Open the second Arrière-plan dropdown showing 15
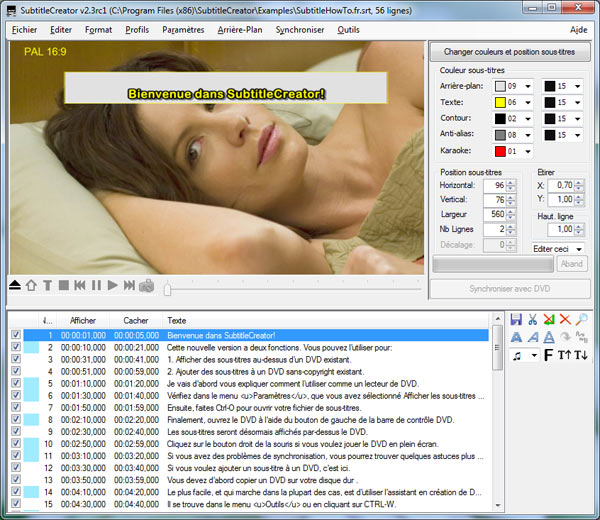The image size is (600, 520). coord(577,86)
